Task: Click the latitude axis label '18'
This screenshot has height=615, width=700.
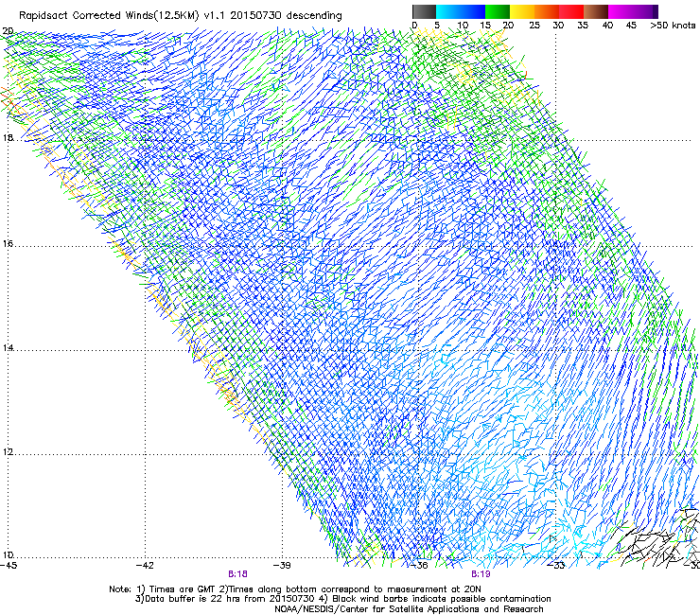Action: (x=8, y=137)
